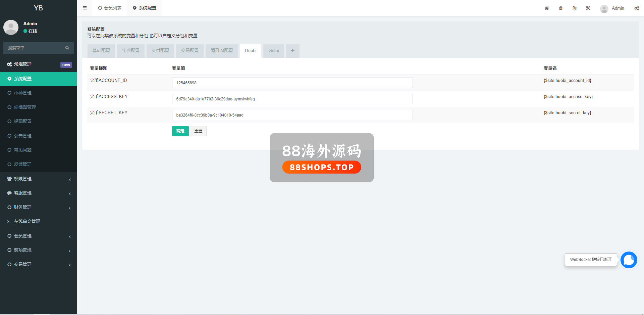Toggle the sidebar hamburger menu icon
644x315 pixels.
click(x=85, y=8)
